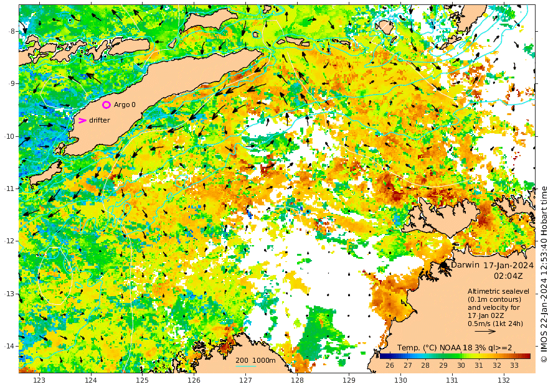Click latitude label -11 on left axis
The image size is (548, 392).
tap(10, 189)
